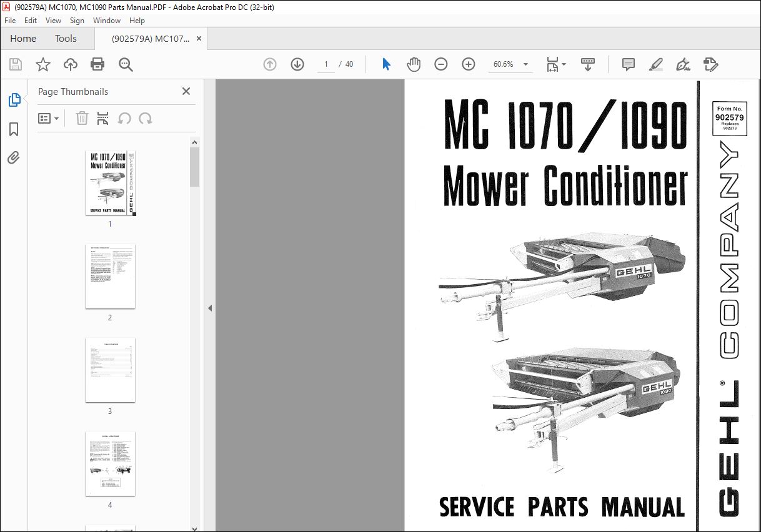Screen dimensions: 761x532
Task: Select the Highlight text tool
Action: click(x=656, y=64)
